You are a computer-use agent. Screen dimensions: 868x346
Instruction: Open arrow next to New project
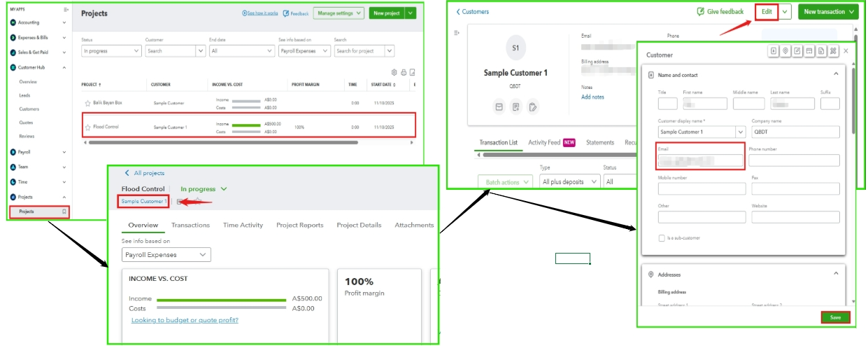pyautogui.click(x=411, y=13)
